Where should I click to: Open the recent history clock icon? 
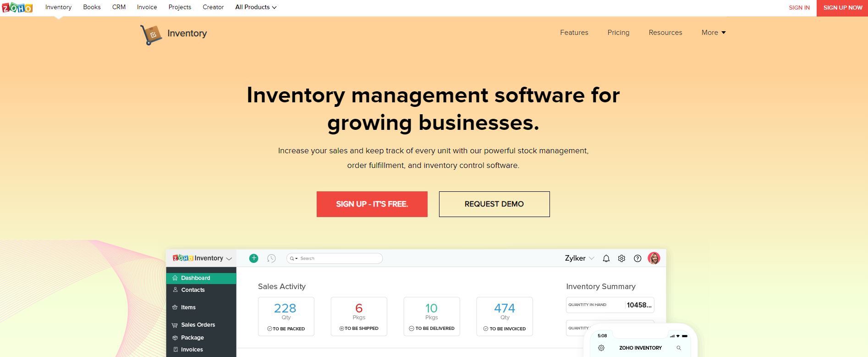coord(271,258)
